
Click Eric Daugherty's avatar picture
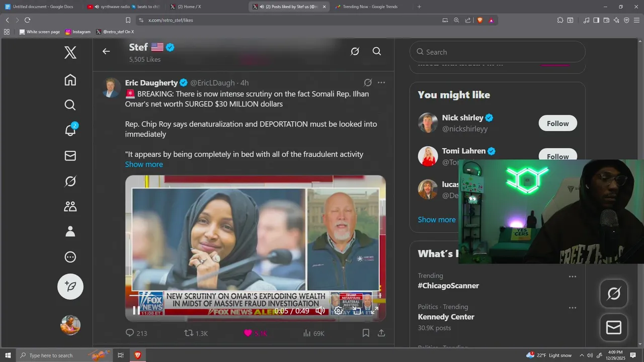[111, 87]
